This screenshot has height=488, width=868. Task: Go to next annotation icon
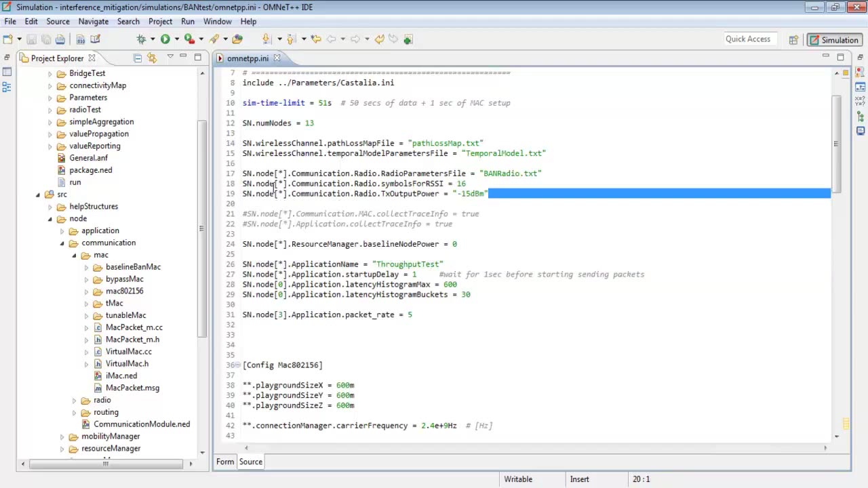[x=267, y=39]
